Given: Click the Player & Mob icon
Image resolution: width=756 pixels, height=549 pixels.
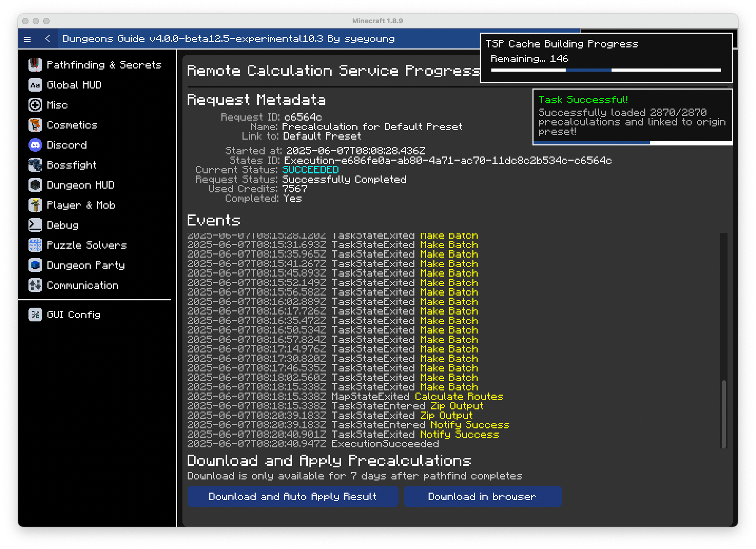Looking at the screenshot, I should tap(35, 205).
